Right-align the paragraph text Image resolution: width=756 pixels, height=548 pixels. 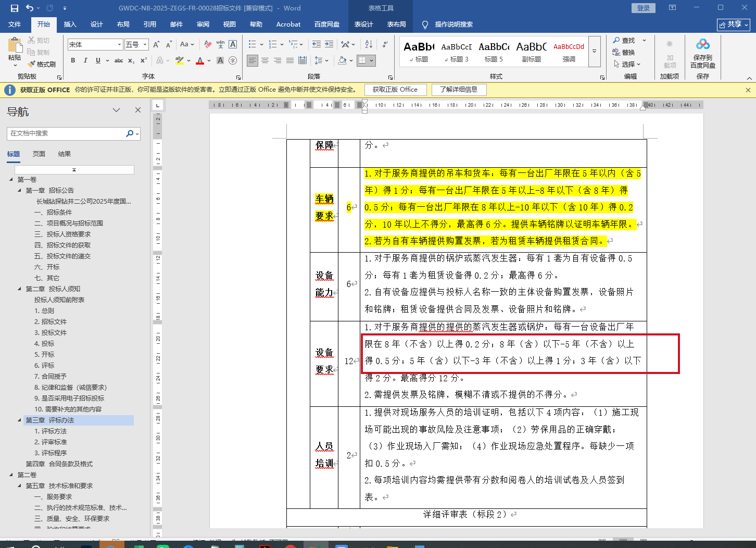pyautogui.click(x=278, y=60)
